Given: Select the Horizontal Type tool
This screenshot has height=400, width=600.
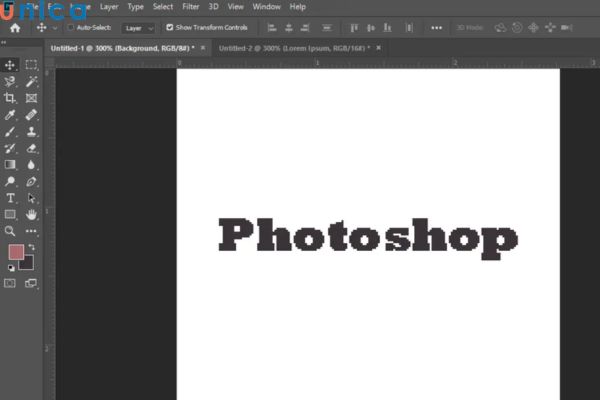Looking at the screenshot, I should click(x=10, y=198).
